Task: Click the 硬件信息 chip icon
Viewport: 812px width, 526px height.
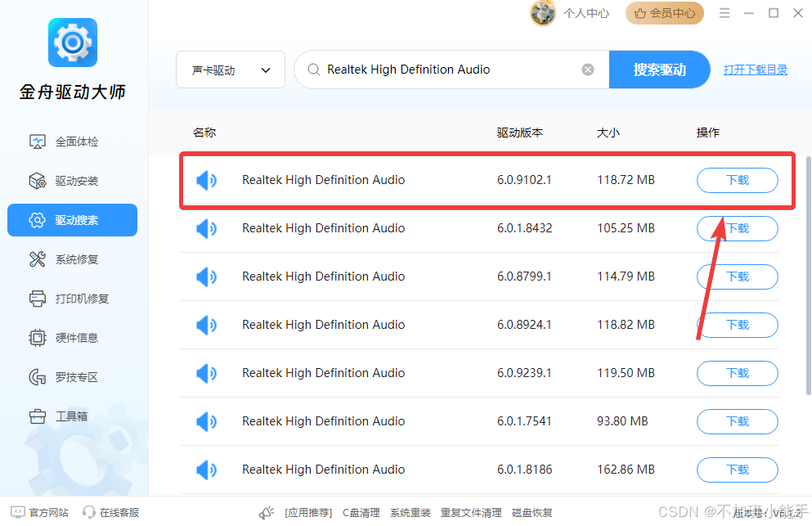Action: [38, 338]
